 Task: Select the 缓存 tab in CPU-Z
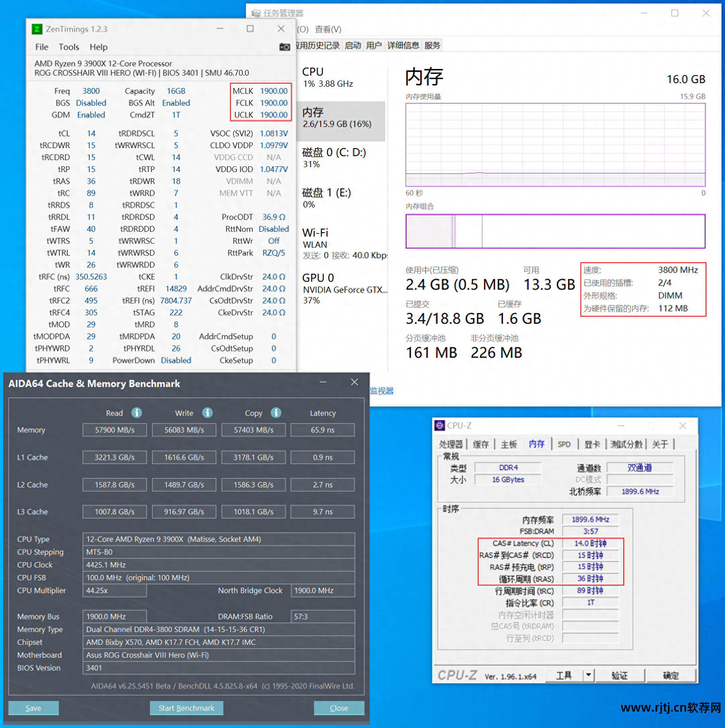tap(480, 444)
